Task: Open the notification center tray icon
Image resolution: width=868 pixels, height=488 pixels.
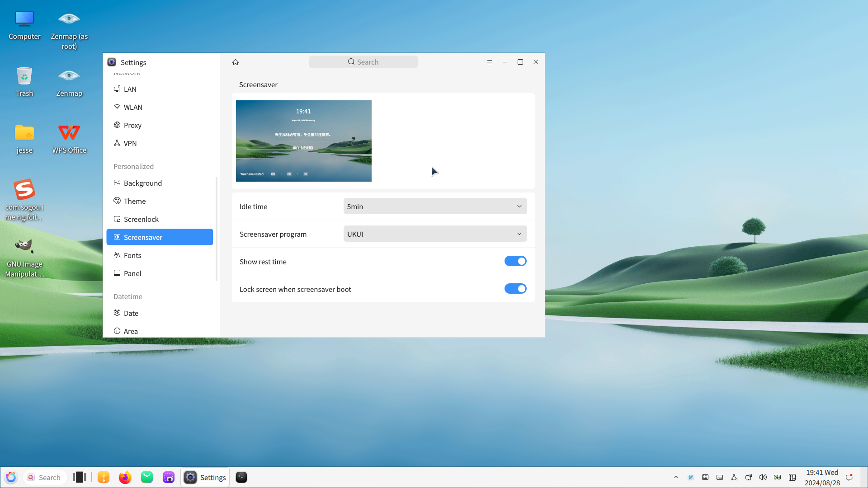Action: [849, 478]
